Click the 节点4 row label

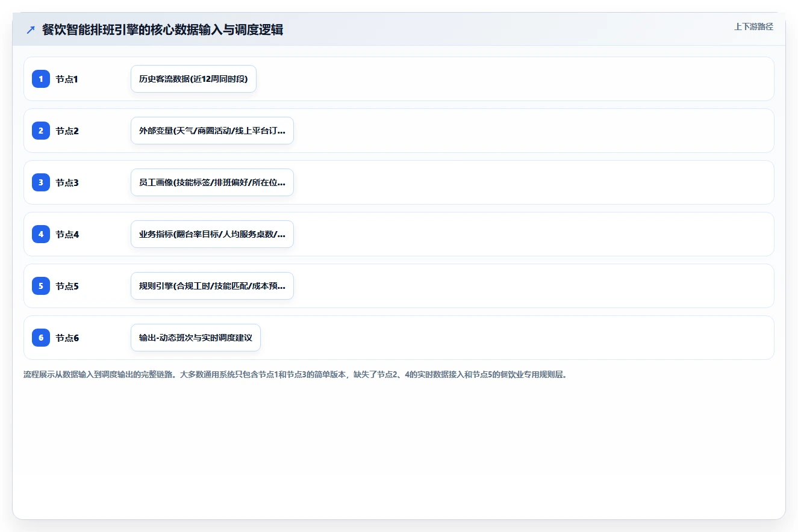tap(67, 234)
